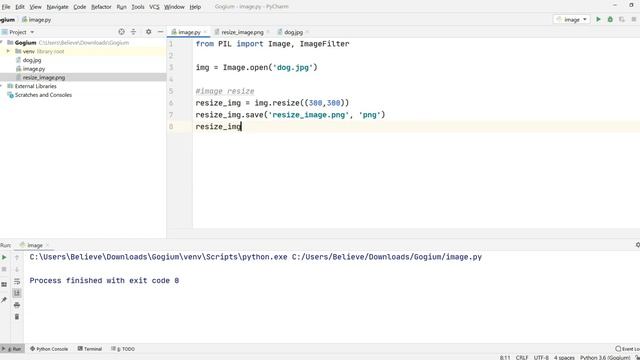Click the Run with Coverage toolbar icon
The height and width of the screenshot is (360, 640).
[622, 19]
